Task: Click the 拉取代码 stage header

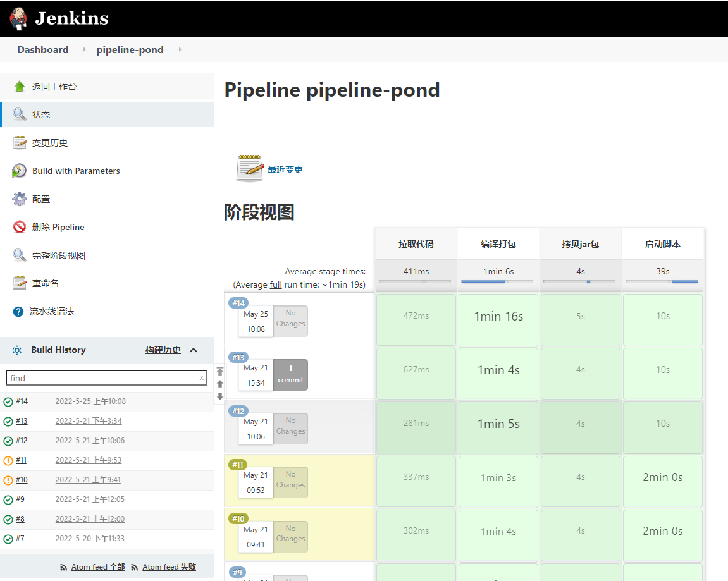Action: click(416, 243)
